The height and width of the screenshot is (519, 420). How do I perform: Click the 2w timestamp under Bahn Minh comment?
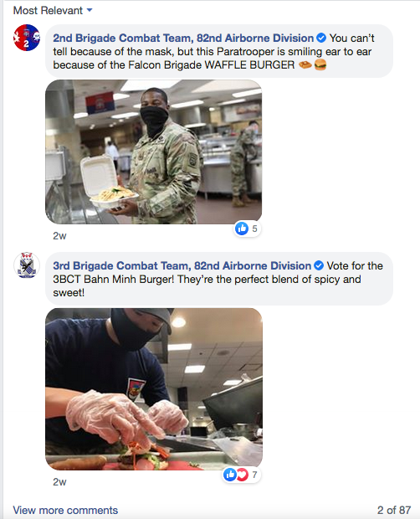coord(59,481)
